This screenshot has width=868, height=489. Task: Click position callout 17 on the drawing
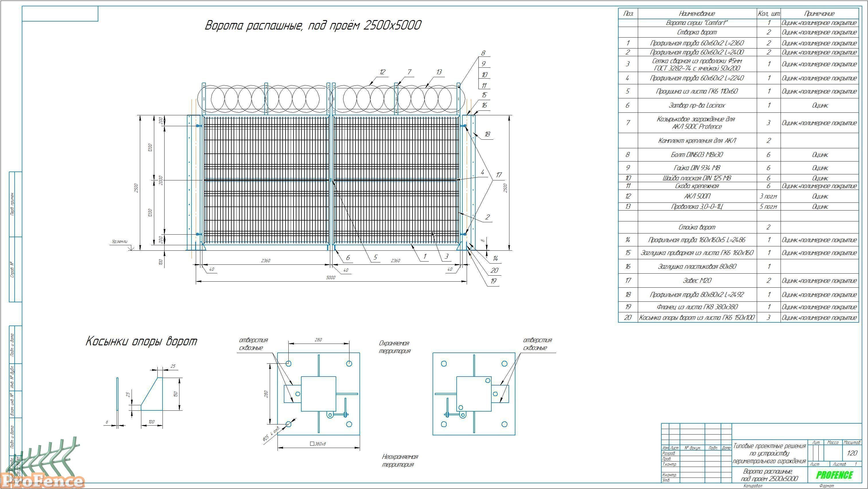tap(499, 175)
